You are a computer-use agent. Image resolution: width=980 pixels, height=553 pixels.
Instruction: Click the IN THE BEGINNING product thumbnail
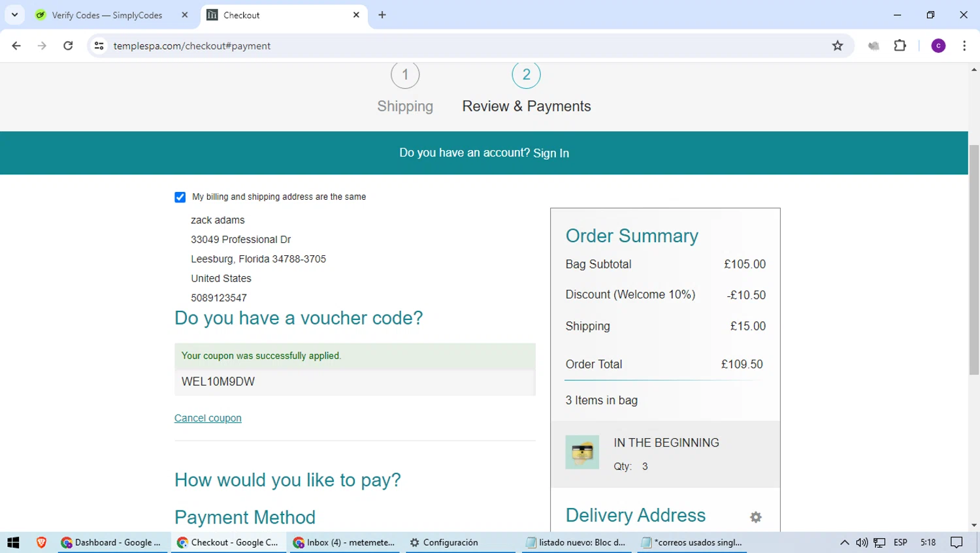point(582,452)
